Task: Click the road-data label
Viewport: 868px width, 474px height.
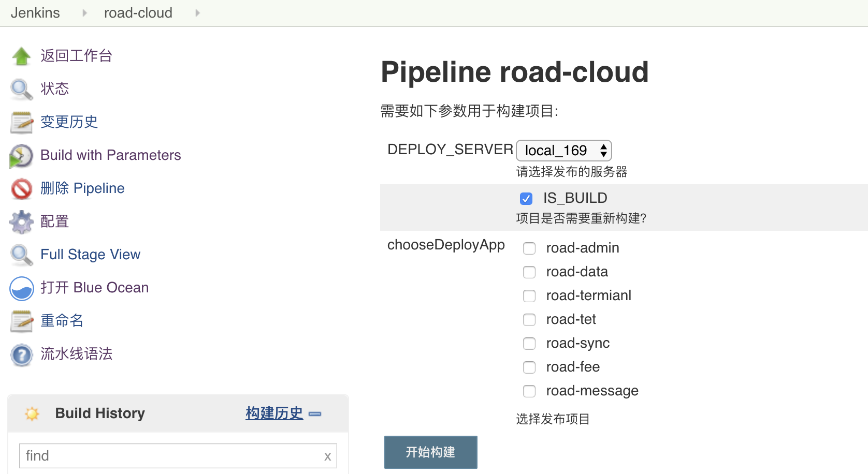Action: 577,272
